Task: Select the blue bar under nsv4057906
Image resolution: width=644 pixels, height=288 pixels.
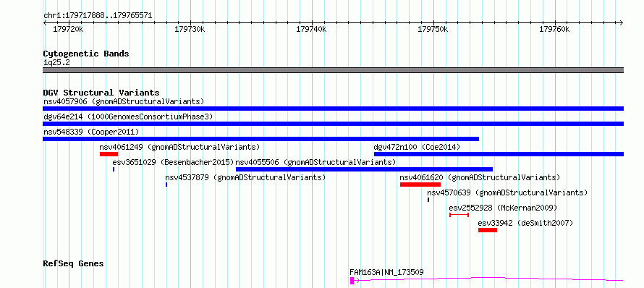Action: [333, 109]
